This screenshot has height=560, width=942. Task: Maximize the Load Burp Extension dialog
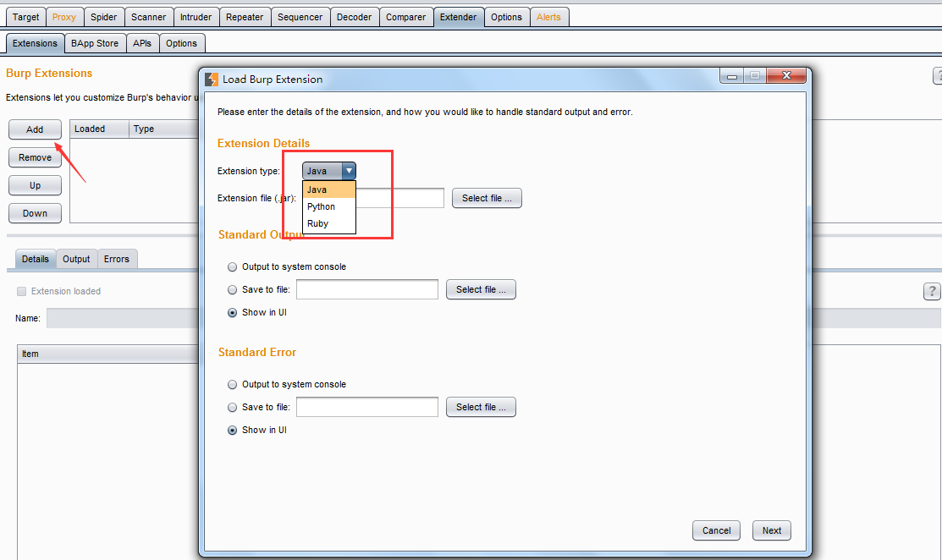pyautogui.click(x=755, y=75)
